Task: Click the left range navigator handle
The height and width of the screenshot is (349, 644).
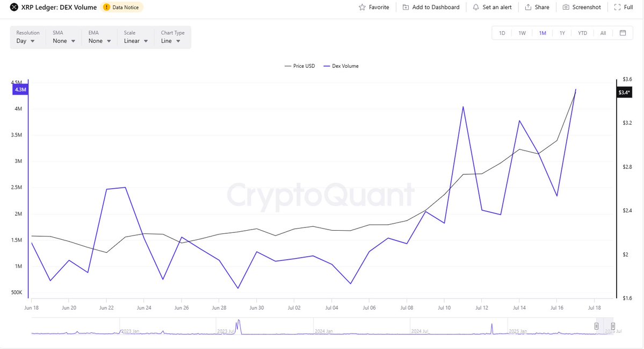Action: point(596,326)
